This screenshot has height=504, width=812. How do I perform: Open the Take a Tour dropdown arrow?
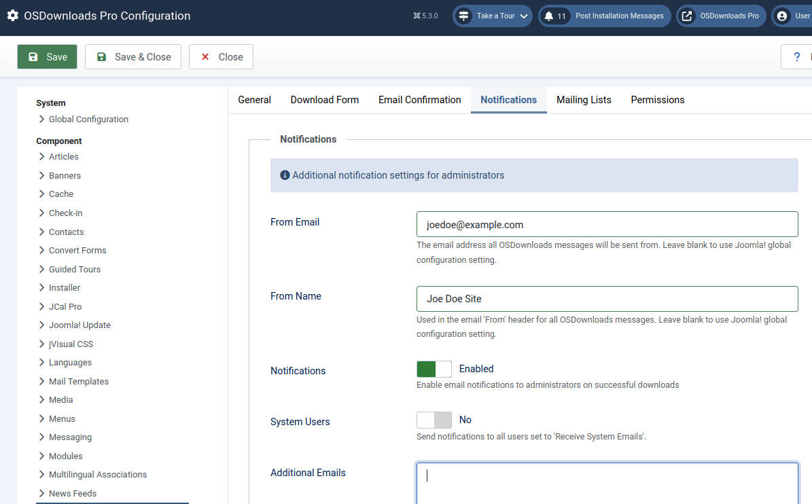[x=524, y=16]
